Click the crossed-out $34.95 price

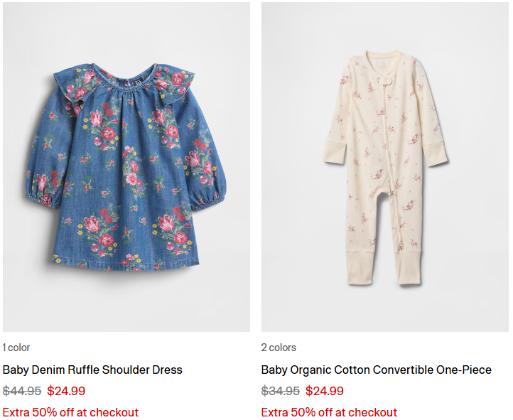pos(281,391)
